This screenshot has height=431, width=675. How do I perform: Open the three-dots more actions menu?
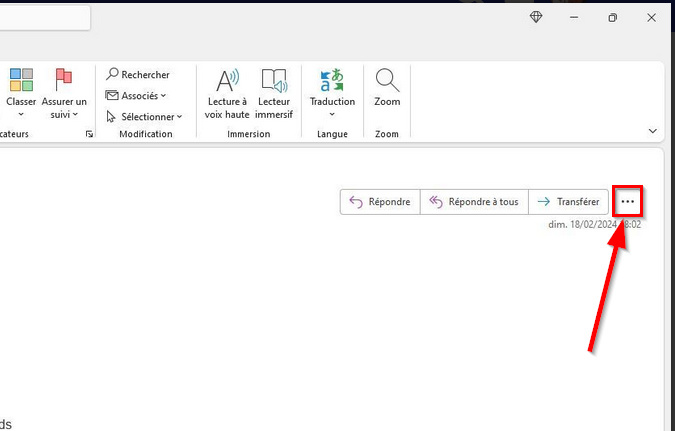tap(627, 202)
